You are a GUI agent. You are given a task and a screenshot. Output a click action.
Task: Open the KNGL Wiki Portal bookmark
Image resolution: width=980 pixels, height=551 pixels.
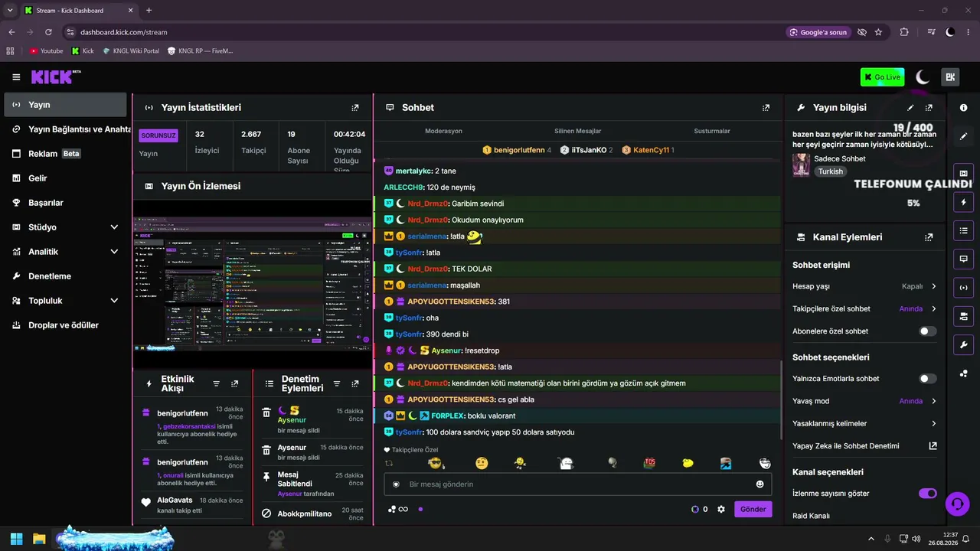tap(131, 51)
